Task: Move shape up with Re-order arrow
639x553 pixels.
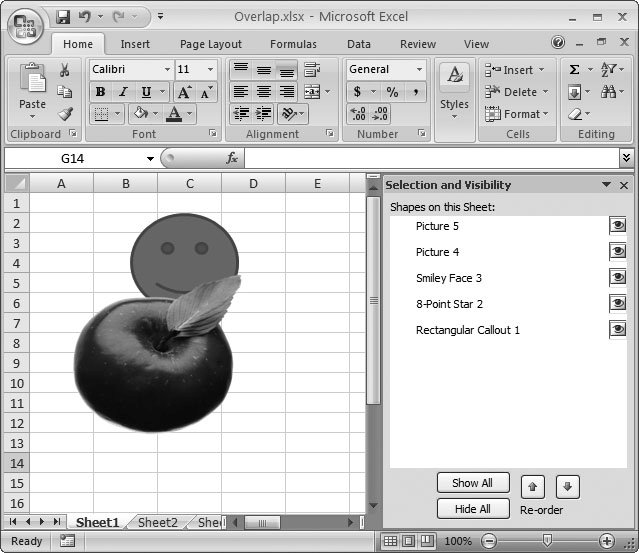Action: 533,486
